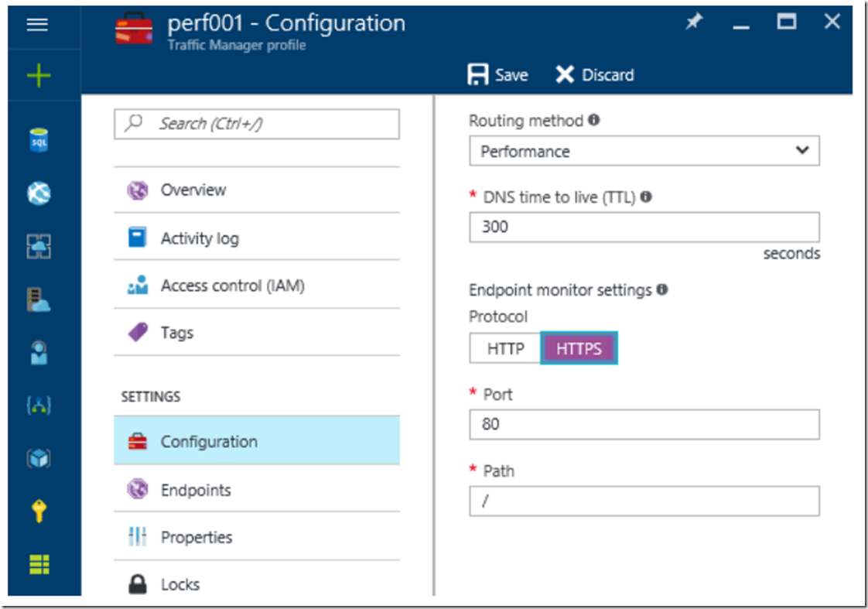Open the Properties settings item
Viewport: 868px width, 609px height.
point(257,537)
